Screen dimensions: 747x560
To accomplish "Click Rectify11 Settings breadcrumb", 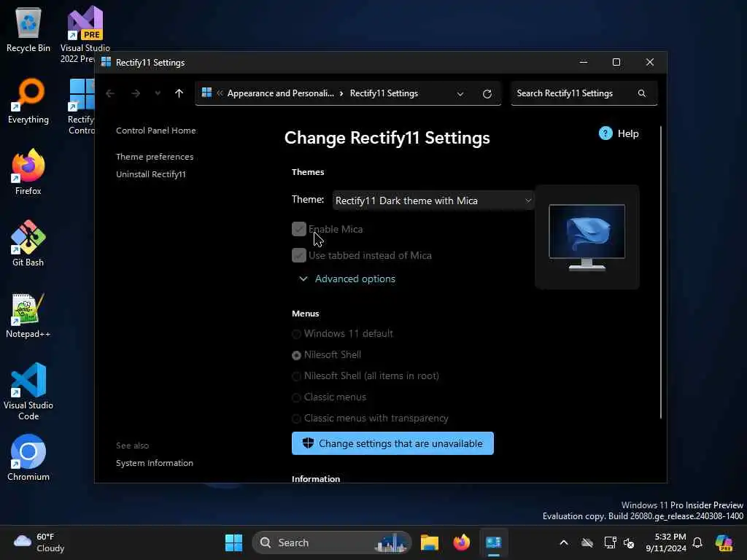I will coord(384,93).
